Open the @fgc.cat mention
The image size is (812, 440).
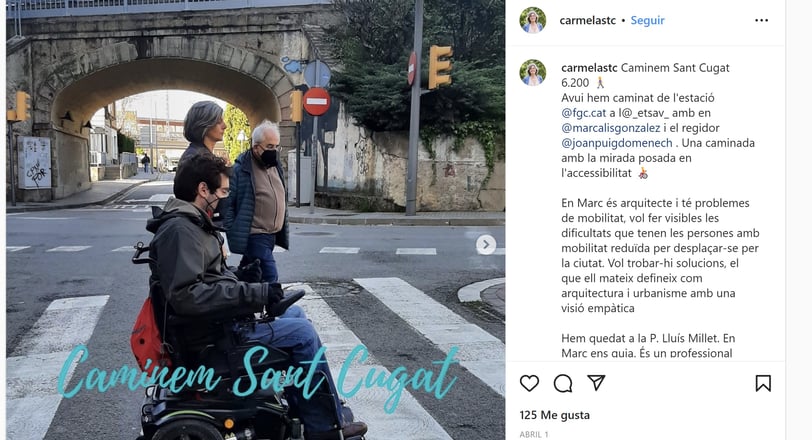point(584,113)
